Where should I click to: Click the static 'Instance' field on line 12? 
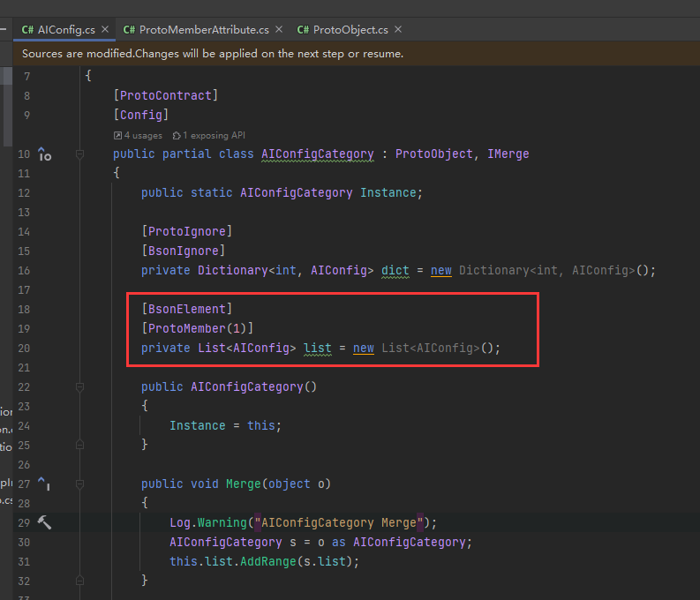[388, 192]
